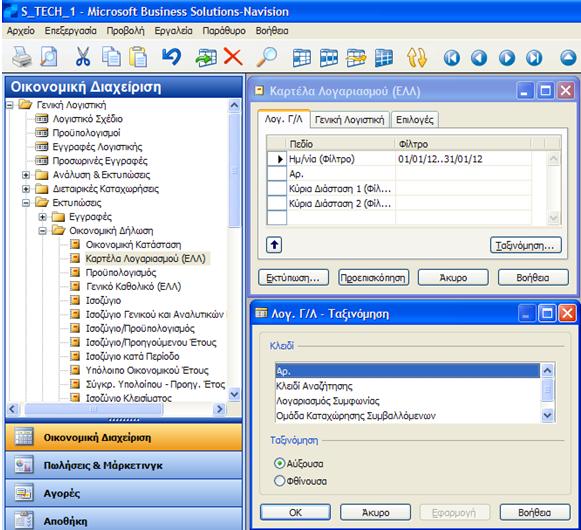Click the Αγορές module icon
This screenshot has width=581, height=530.
tap(24, 493)
